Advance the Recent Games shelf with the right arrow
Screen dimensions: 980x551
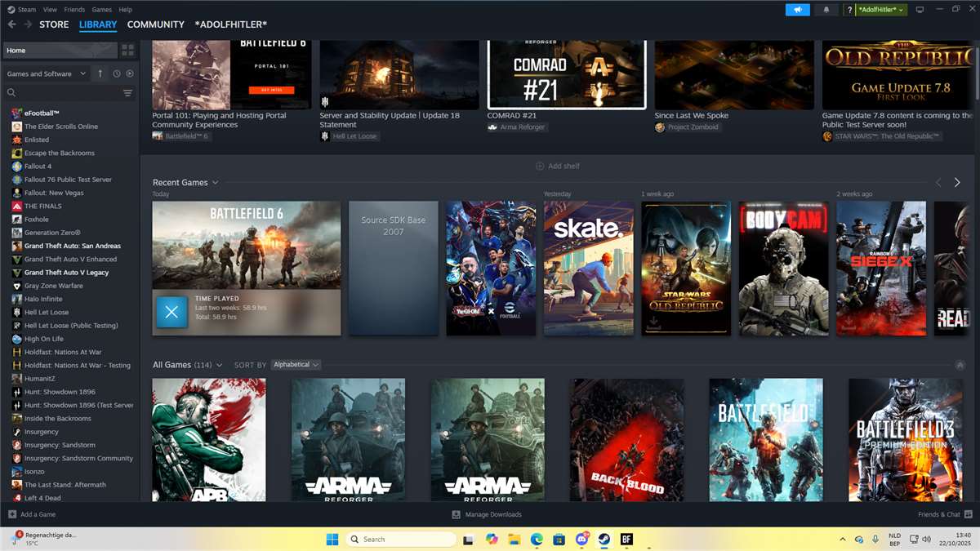click(957, 182)
